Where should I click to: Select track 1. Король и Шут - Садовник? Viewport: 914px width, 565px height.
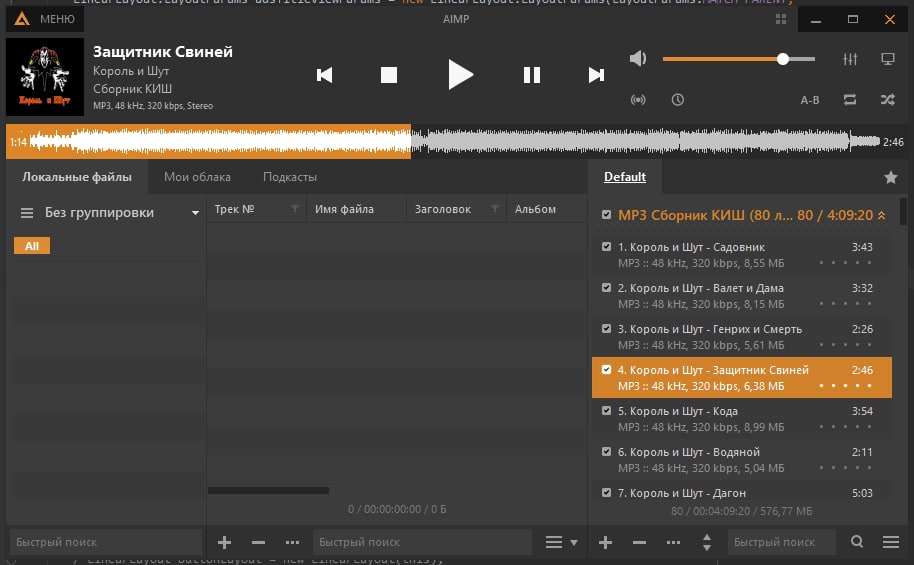point(742,255)
